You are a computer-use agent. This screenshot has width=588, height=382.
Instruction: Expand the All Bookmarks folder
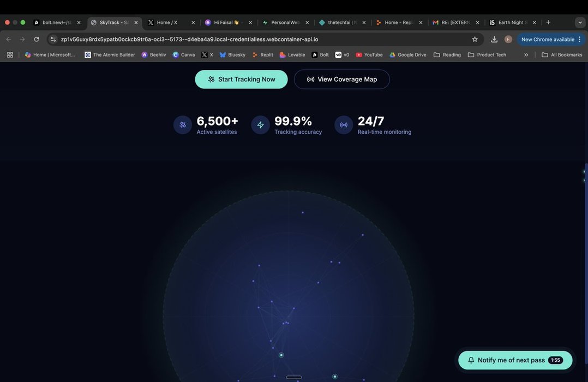point(562,55)
